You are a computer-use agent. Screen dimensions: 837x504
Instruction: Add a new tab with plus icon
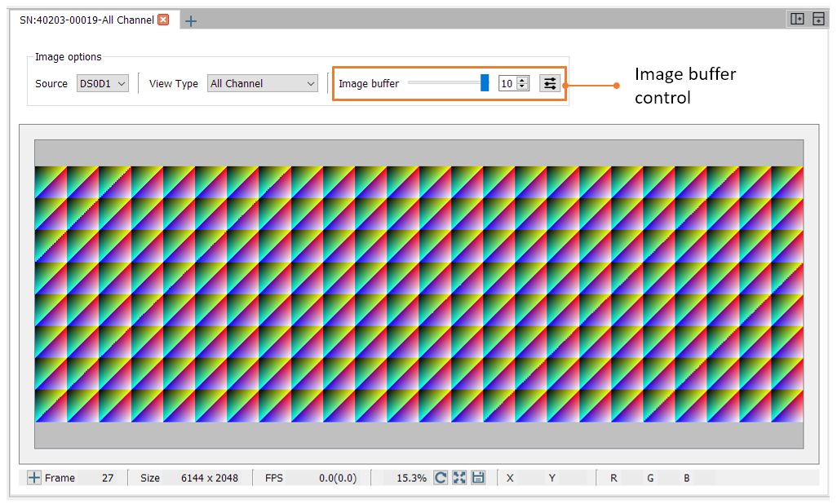pos(191,21)
